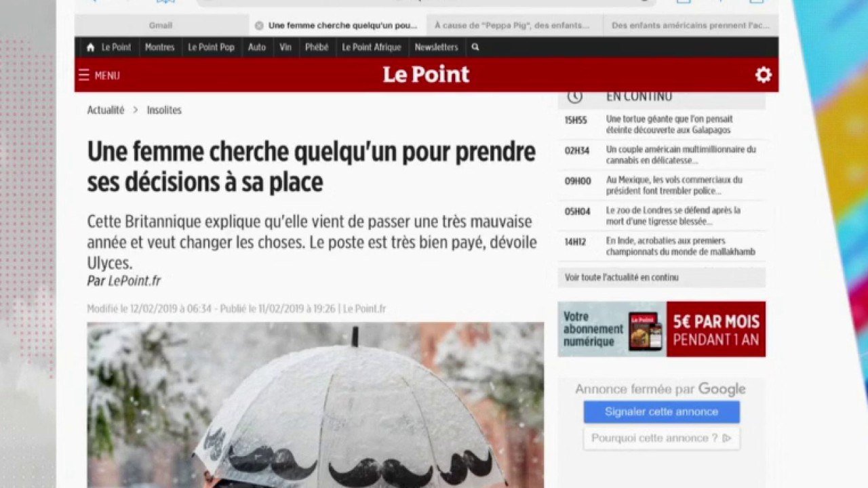The width and height of the screenshot is (868, 488).
Task: Open the giant tortoise Galapagos news item
Action: 669,125
